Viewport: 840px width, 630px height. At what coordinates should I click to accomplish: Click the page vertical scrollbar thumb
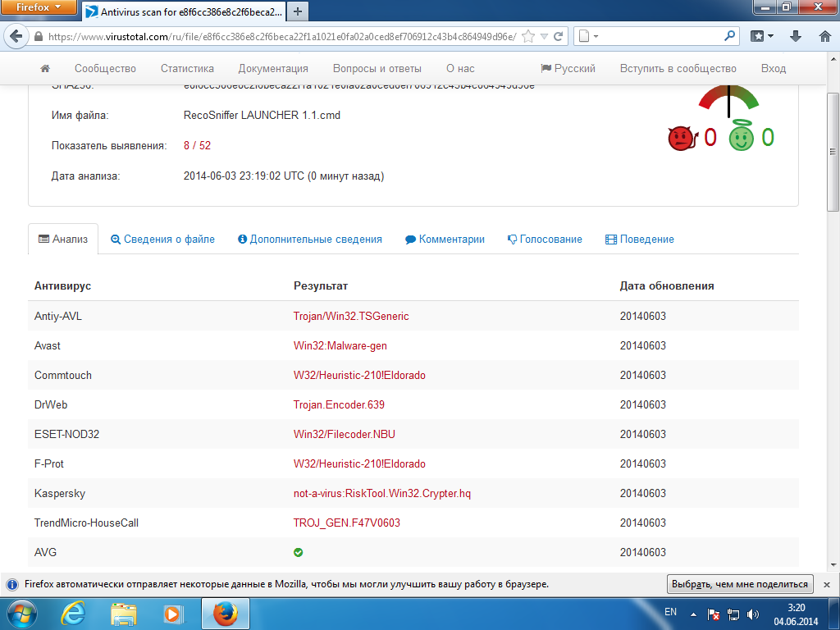pyautogui.click(x=833, y=152)
